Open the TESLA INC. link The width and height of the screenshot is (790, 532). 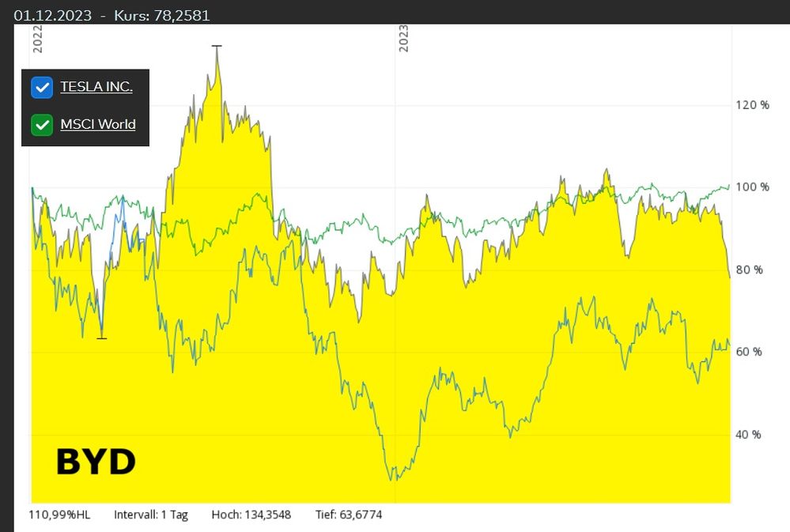(x=96, y=87)
